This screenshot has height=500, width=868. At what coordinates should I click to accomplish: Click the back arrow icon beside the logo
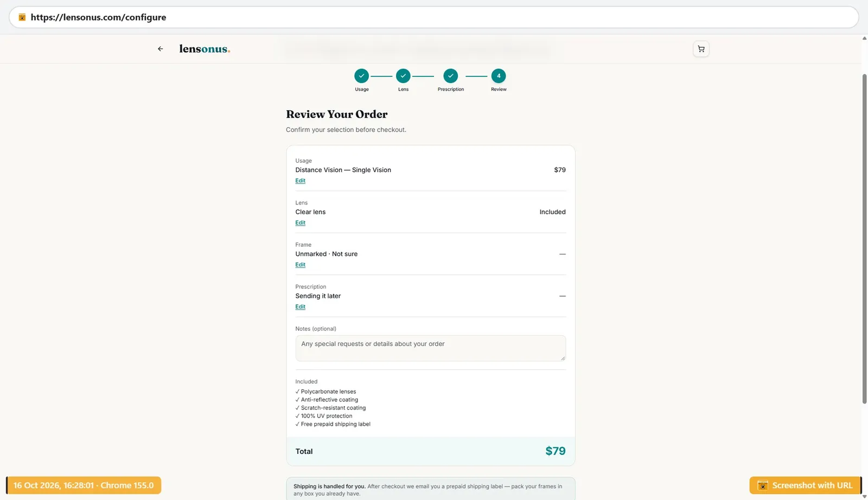coord(160,49)
